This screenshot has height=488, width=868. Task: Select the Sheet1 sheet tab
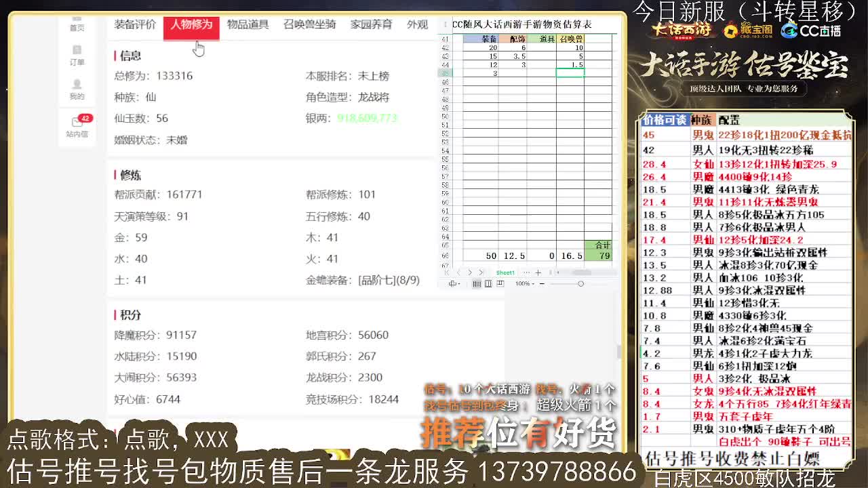(x=505, y=272)
